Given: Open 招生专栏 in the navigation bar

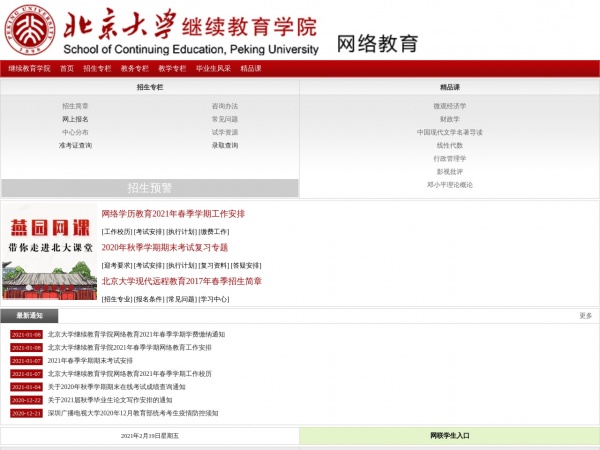Looking at the screenshot, I should pyautogui.click(x=97, y=68).
